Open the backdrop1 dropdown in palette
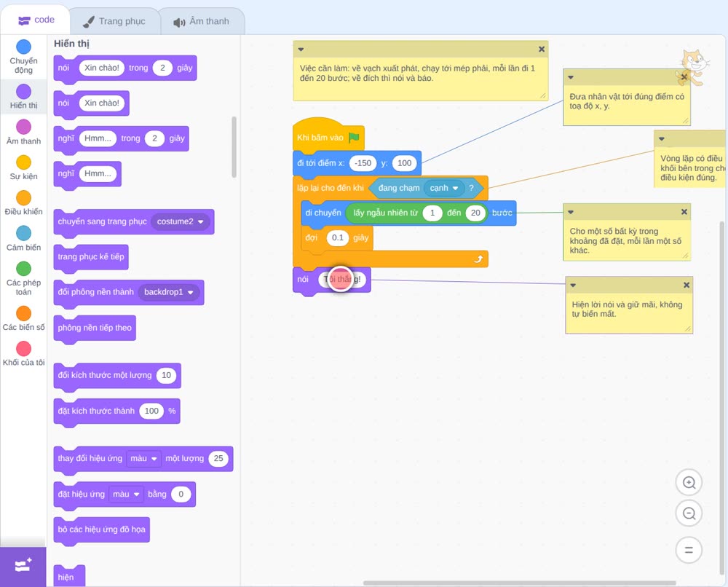This screenshot has width=728, height=587. pos(169,292)
